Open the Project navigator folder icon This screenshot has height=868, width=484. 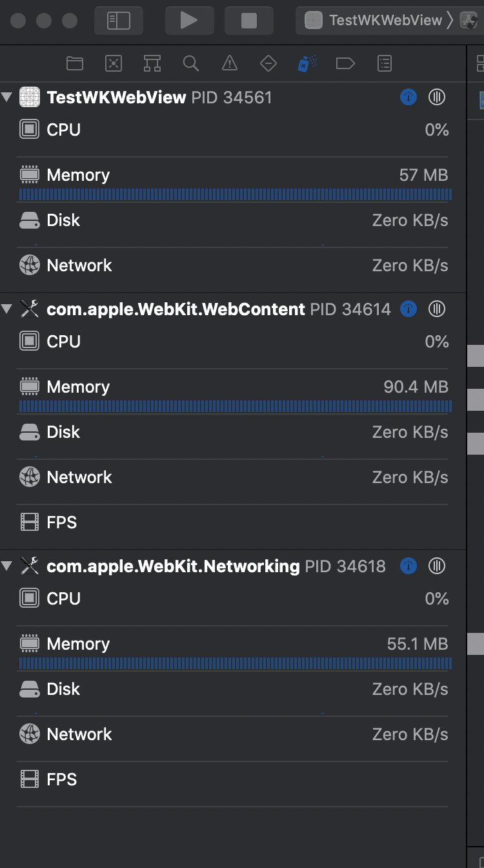point(75,63)
